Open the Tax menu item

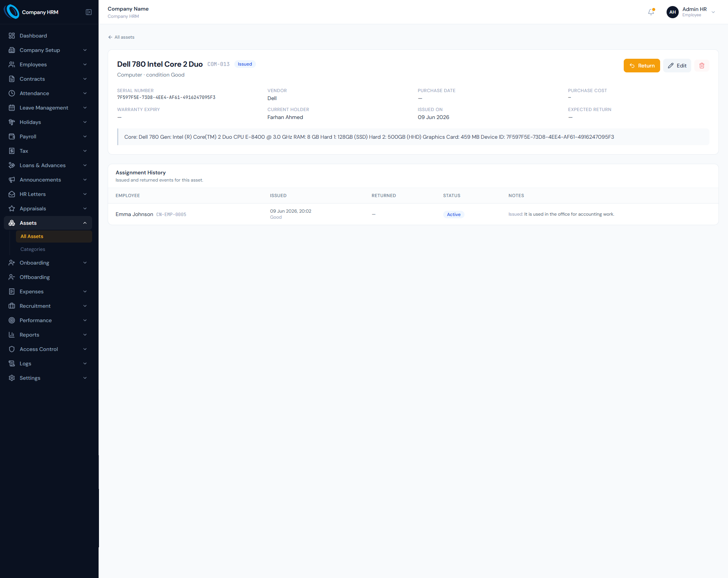tap(48, 151)
